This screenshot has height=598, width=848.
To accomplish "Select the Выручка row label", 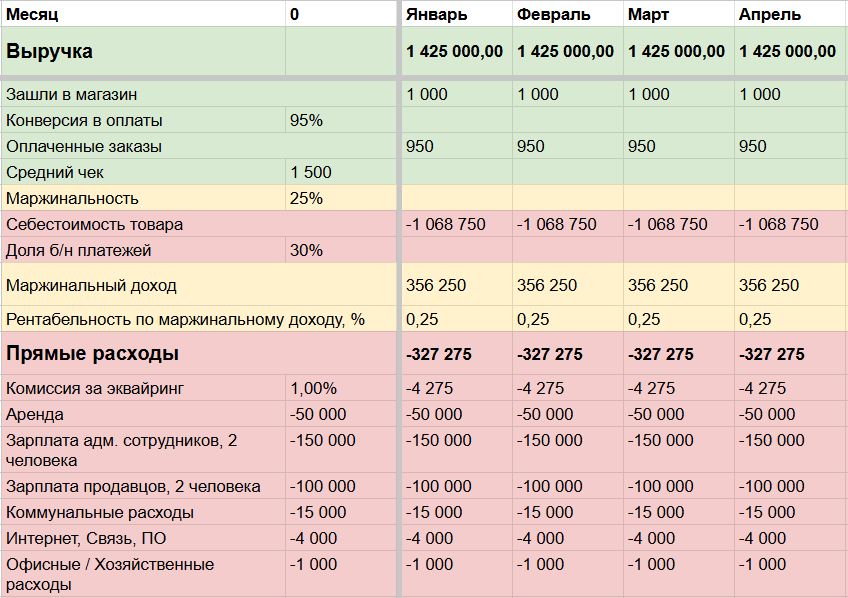I will (x=142, y=51).
